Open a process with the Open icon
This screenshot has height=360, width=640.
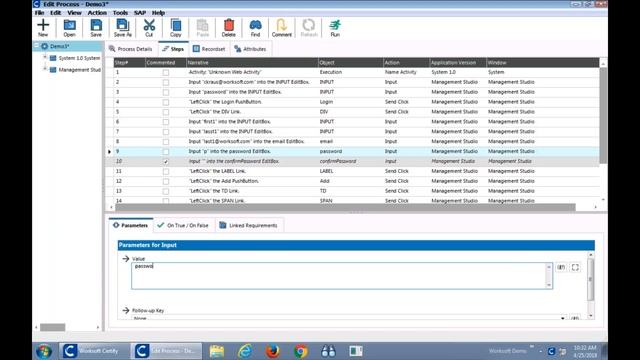(69, 28)
